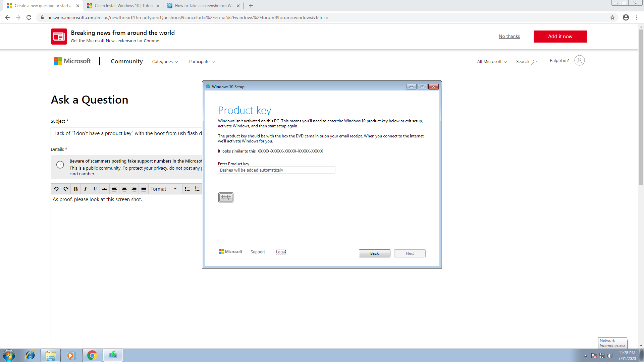The width and height of the screenshot is (644, 362).
Task: Open the Support link in Setup
Action: pyautogui.click(x=258, y=252)
